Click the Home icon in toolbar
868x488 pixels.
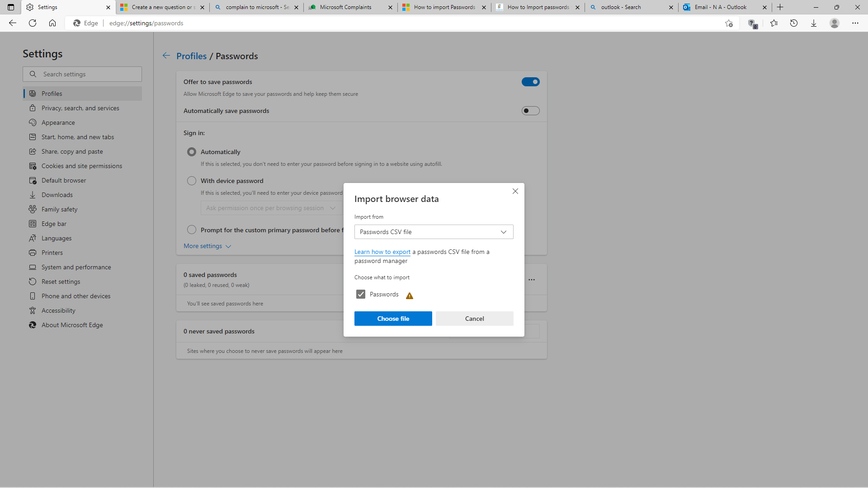tap(52, 23)
